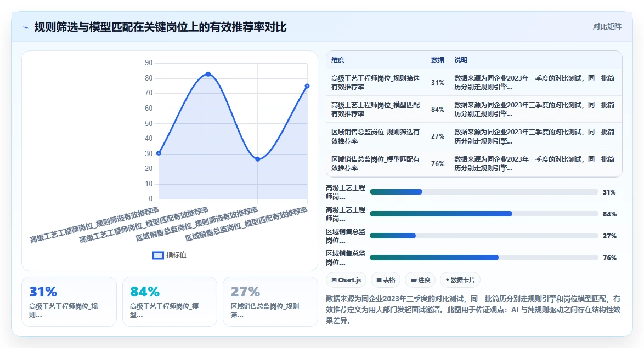
Task: Click the 31% label beside its progress bar
Action: point(609,192)
